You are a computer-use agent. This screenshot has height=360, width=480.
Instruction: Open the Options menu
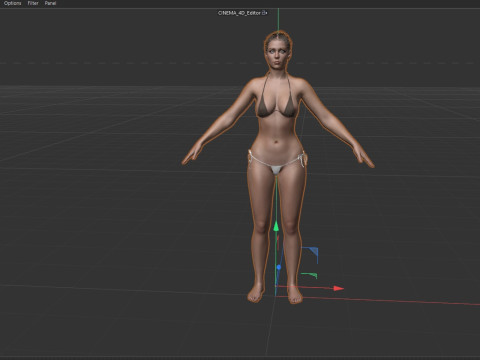(x=12, y=3)
